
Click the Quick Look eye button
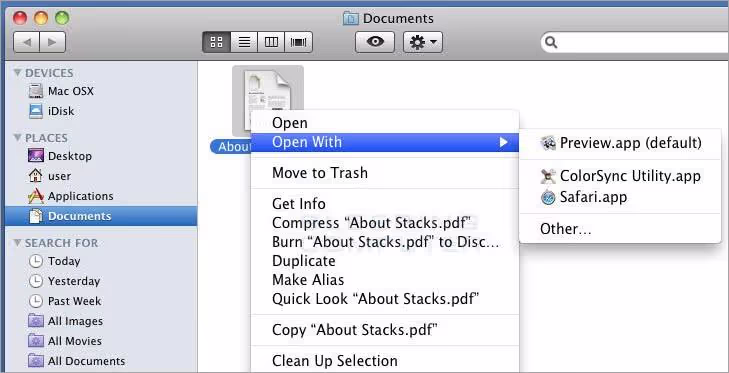[x=375, y=42]
